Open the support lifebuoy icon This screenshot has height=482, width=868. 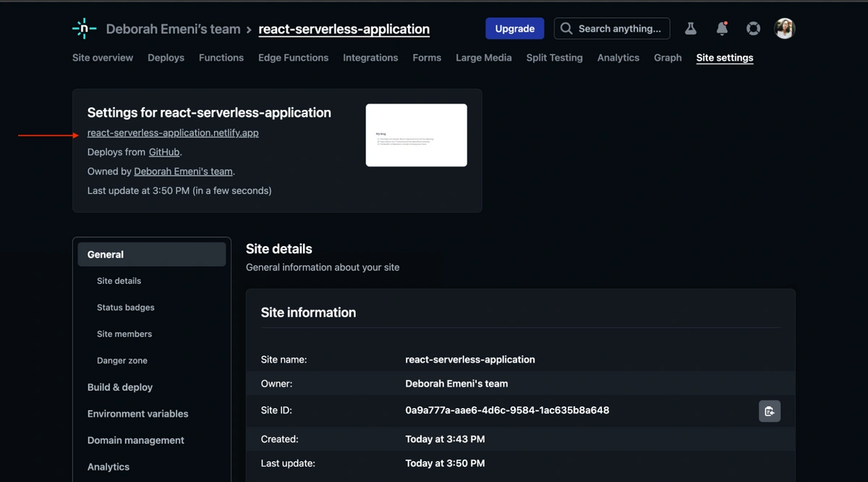click(x=753, y=29)
